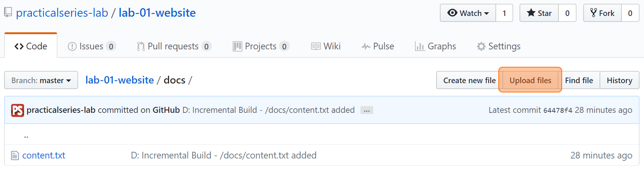This screenshot has width=644, height=170.
Task: Click the PS avatar icon
Action: (17, 110)
